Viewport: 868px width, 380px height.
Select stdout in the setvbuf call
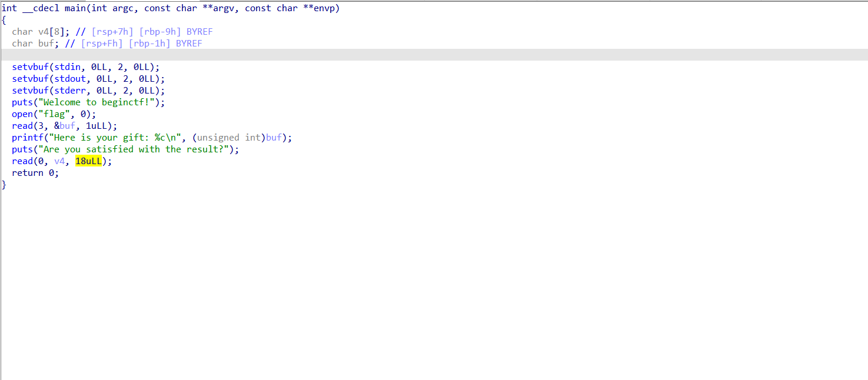[71, 79]
